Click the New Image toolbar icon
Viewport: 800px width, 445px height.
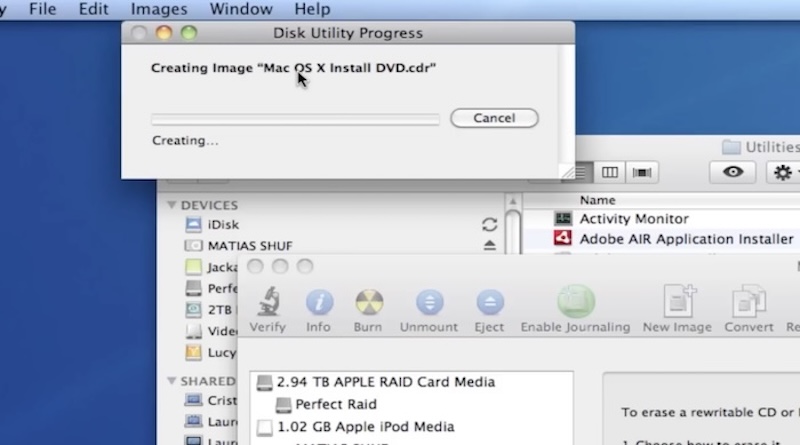[x=679, y=301]
